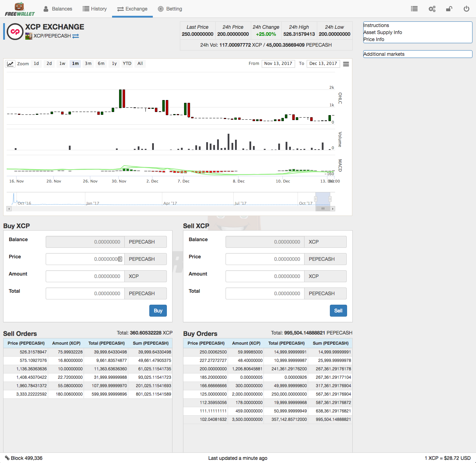This screenshot has height=463, width=476.
Task: Click the blue Sell button
Action: coord(338,311)
